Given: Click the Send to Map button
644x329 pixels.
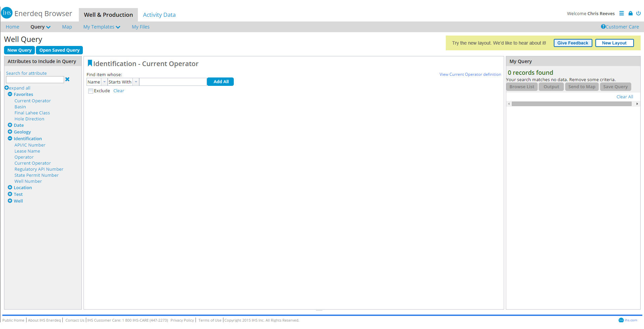Looking at the screenshot, I should pos(582,87).
